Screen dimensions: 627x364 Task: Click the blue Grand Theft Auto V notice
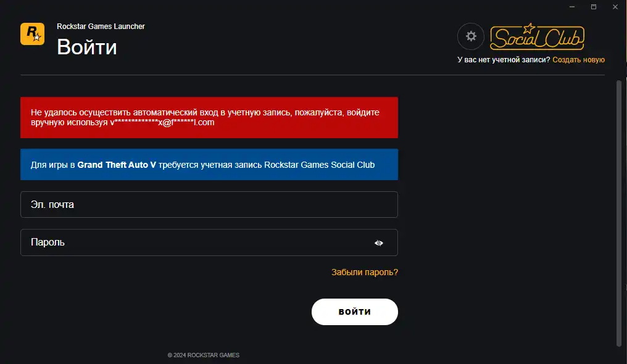click(x=209, y=164)
